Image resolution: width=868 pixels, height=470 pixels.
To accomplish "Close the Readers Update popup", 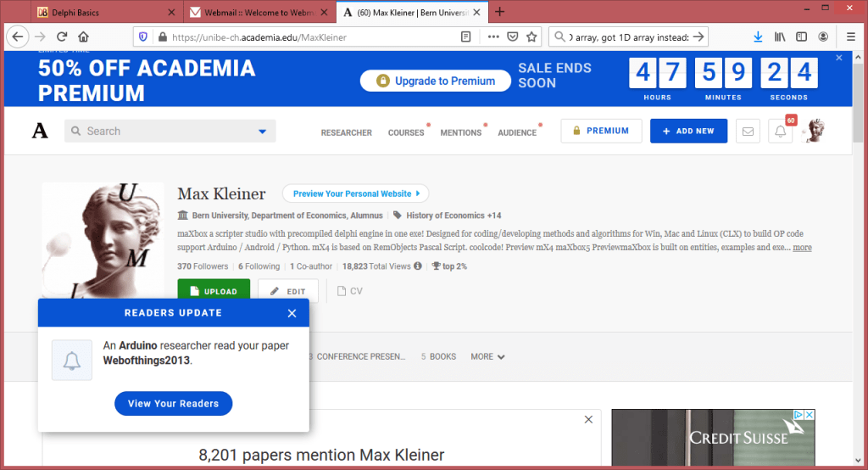I will tap(292, 313).
